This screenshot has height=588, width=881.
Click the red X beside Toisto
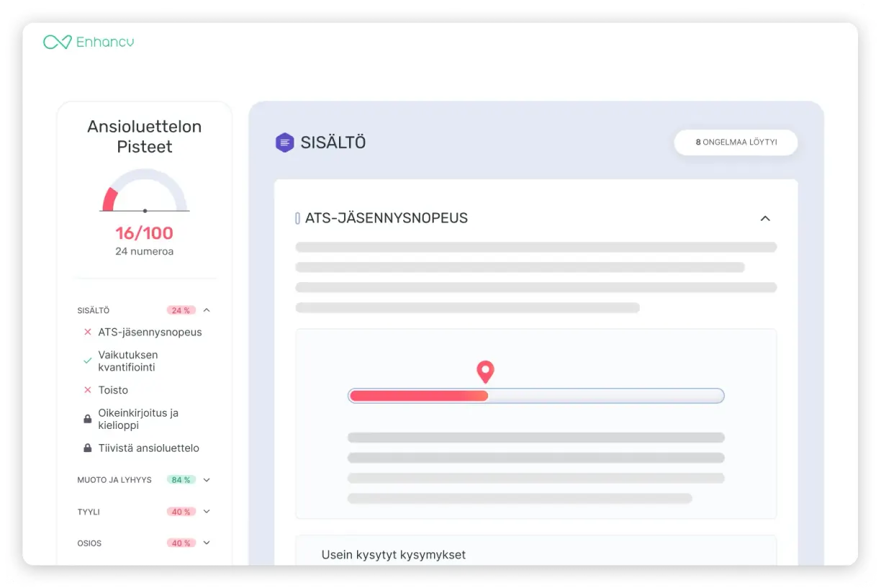[x=88, y=389]
